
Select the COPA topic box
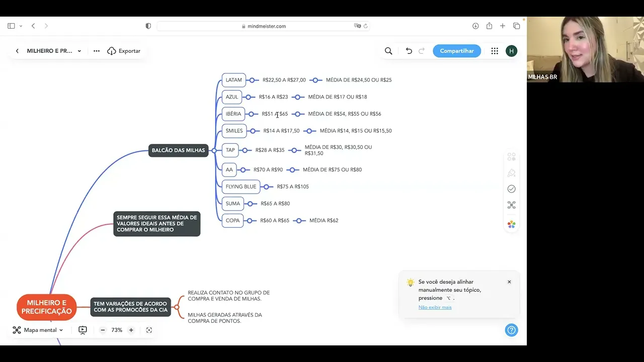click(233, 221)
